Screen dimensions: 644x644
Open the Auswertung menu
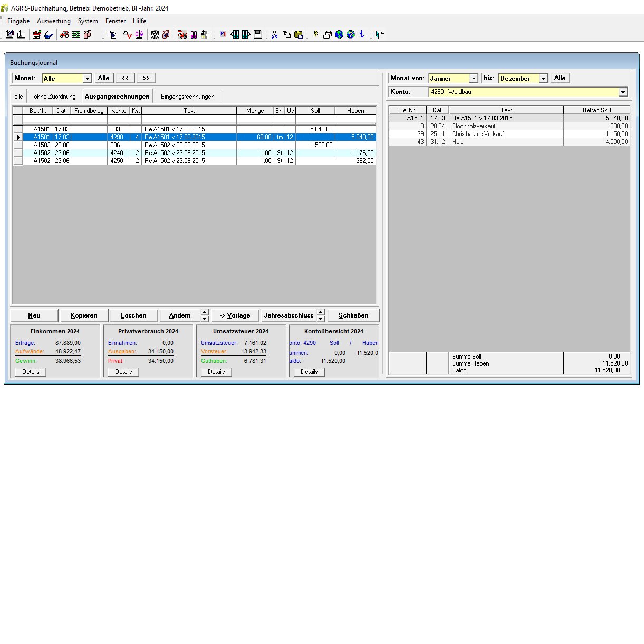click(x=53, y=21)
